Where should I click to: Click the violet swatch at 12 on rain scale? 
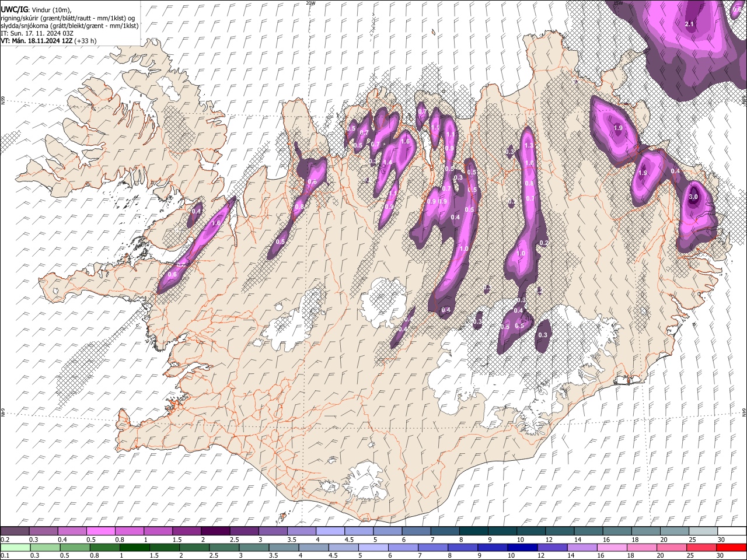[x=552, y=547]
